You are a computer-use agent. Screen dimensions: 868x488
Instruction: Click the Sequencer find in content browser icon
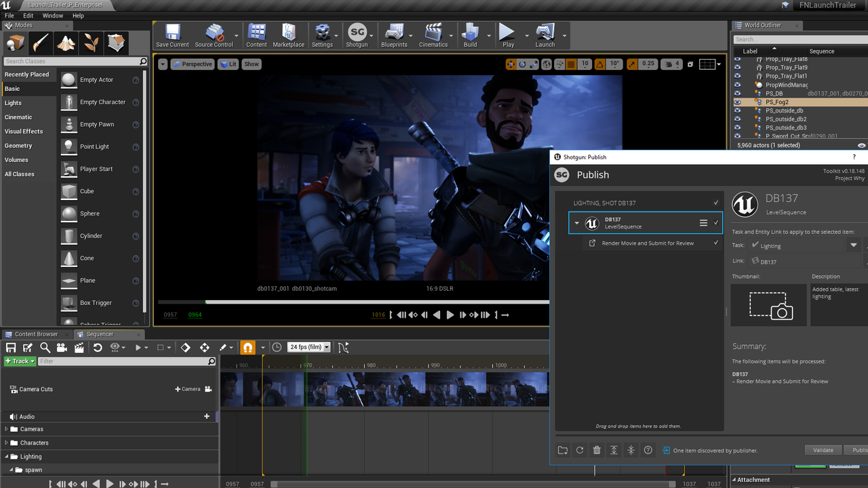tap(45, 347)
